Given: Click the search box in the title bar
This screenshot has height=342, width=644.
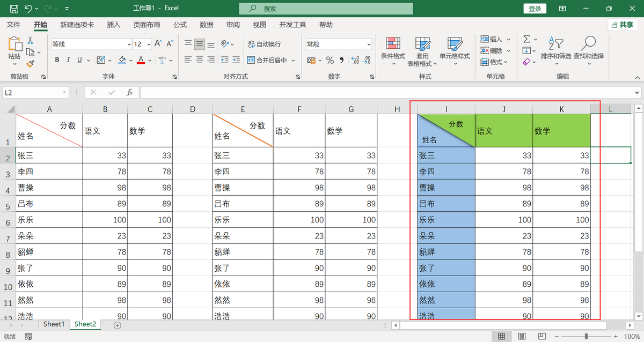Looking at the screenshot, I should [x=326, y=9].
